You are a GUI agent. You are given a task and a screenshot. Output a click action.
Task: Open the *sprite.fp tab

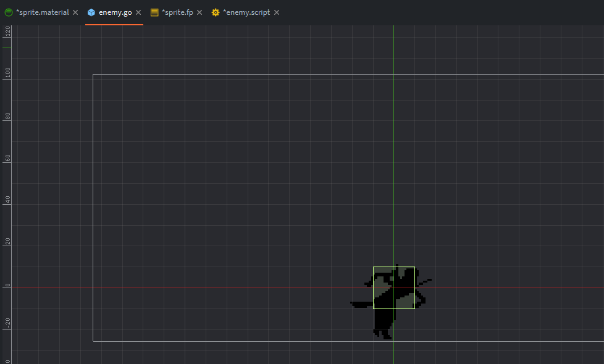pos(177,12)
